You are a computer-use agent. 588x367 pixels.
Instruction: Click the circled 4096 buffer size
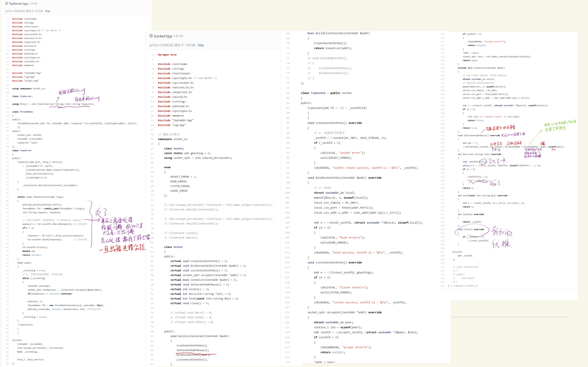click(x=482, y=162)
